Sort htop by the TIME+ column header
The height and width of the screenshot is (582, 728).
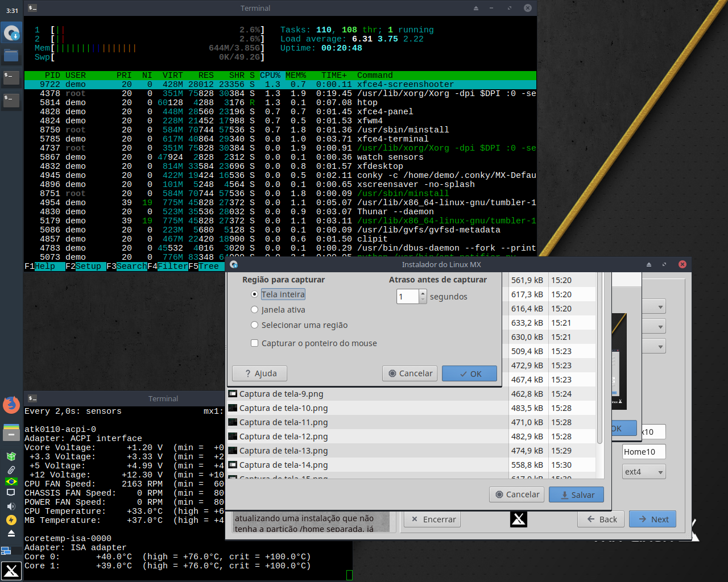point(334,75)
